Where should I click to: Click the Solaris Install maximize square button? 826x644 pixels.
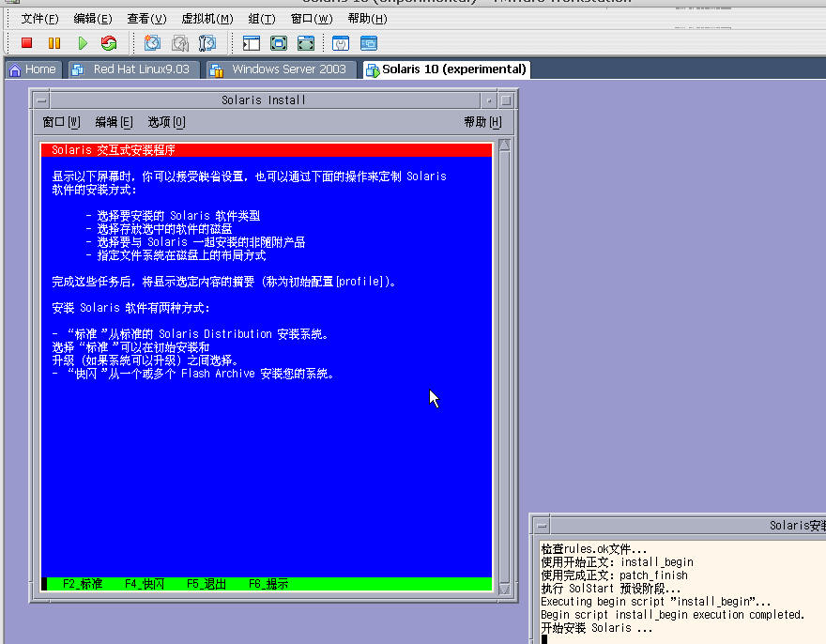click(506, 100)
